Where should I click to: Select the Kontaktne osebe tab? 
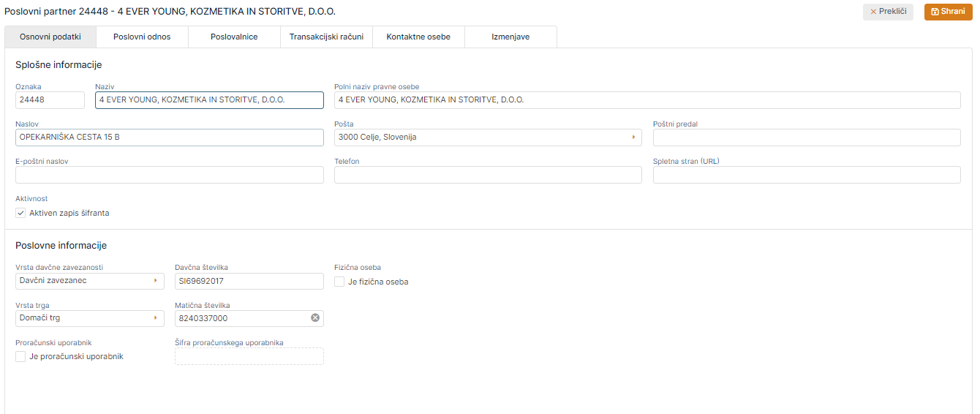pyautogui.click(x=418, y=37)
